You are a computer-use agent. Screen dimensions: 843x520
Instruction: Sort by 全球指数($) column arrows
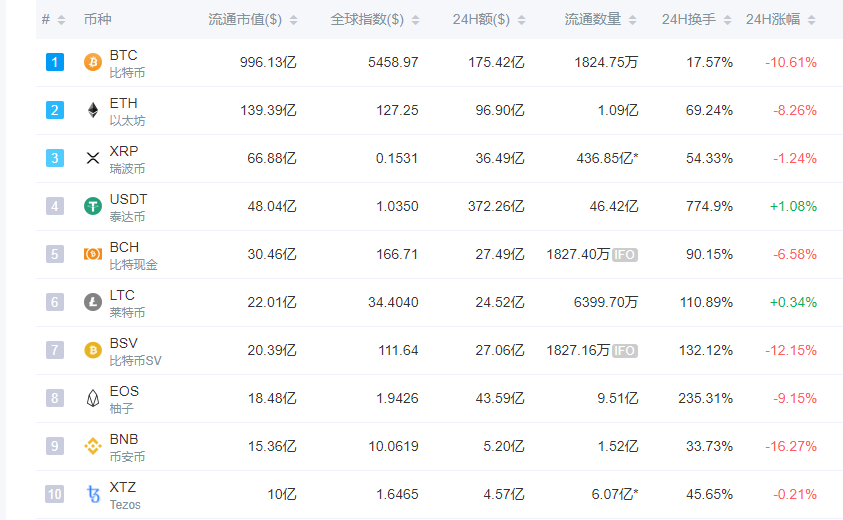[x=416, y=20]
